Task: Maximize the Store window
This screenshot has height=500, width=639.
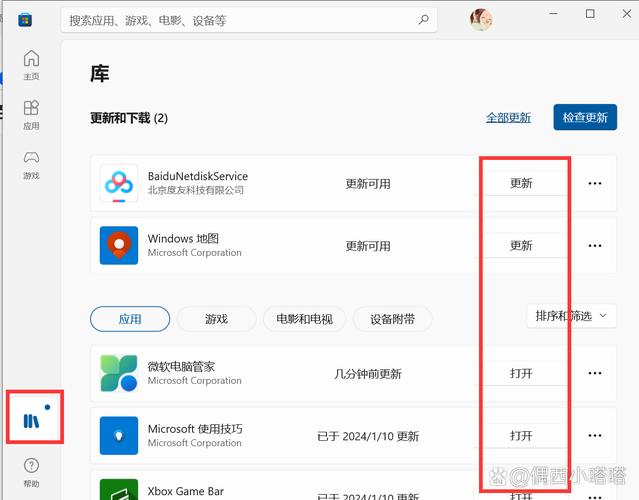Action: tap(590, 14)
